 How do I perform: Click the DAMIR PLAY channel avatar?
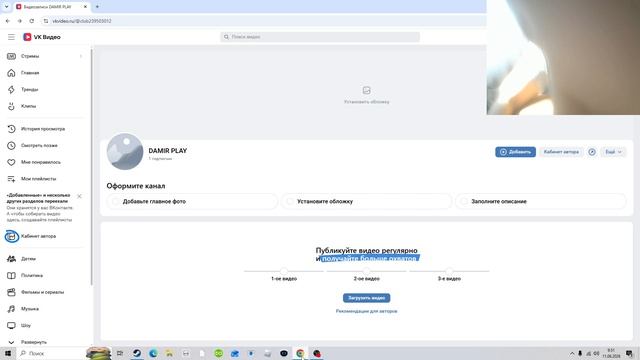point(125,151)
